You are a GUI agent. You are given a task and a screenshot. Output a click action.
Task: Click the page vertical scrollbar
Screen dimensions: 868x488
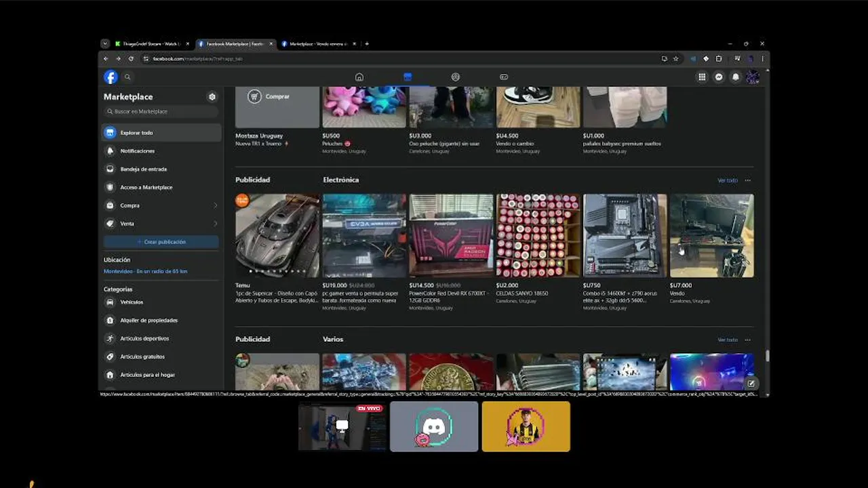(x=767, y=356)
